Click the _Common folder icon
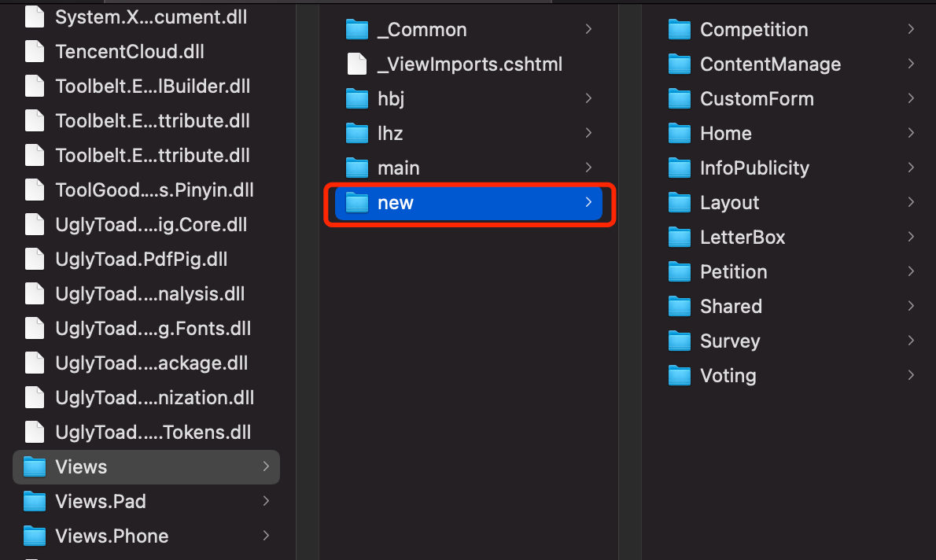Screen dimensions: 936x560 (x=357, y=30)
